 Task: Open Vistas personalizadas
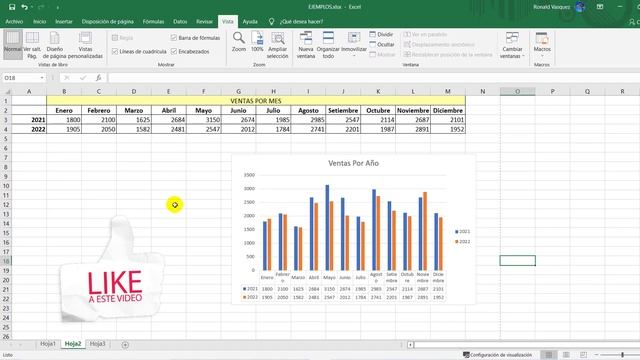85,45
